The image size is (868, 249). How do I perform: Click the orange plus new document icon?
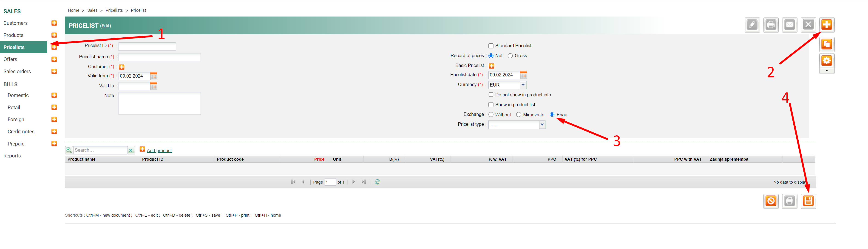click(x=827, y=25)
